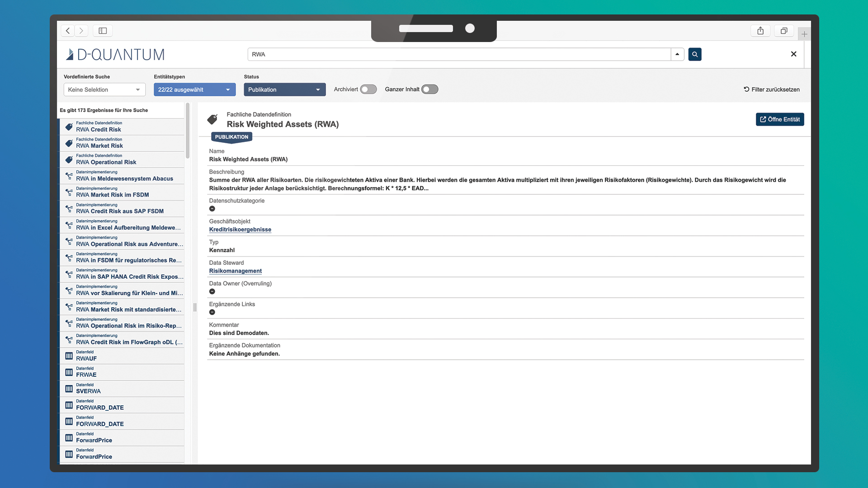Click the Öffne Entität button
Screen dimensions: 868x488
(779, 119)
